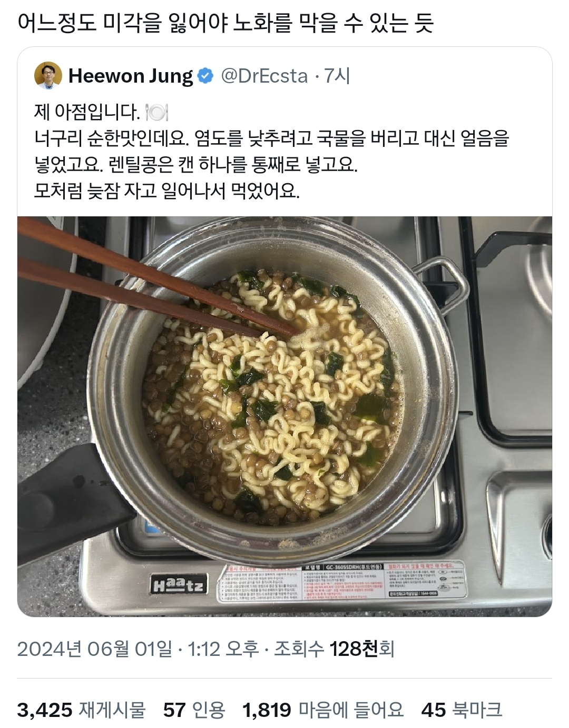Click the main tweet text 어느정도 미각을

click(x=225, y=23)
